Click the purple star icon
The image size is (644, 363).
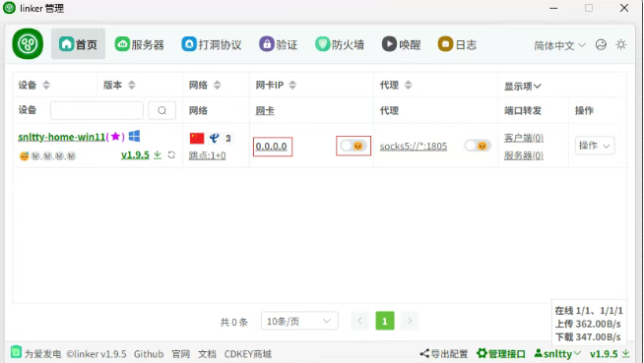point(115,136)
